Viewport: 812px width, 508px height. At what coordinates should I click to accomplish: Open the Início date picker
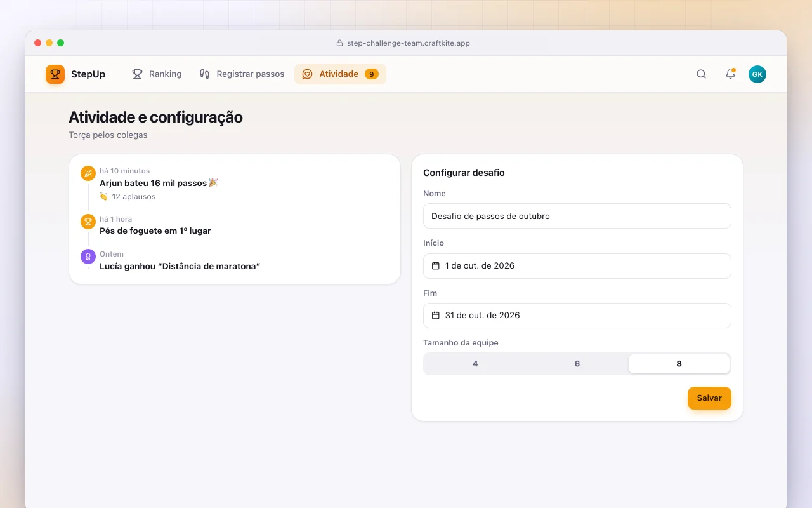tap(577, 266)
